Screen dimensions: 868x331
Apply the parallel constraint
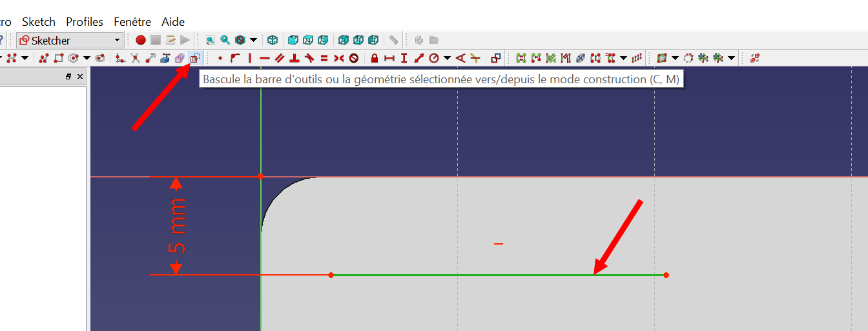pos(279,58)
